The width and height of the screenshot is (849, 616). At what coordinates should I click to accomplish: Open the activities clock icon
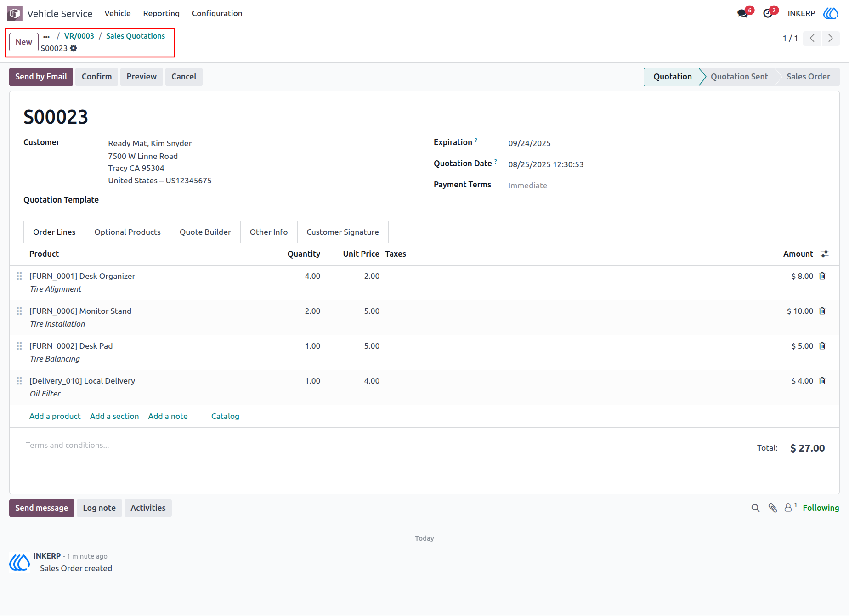pos(768,13)
